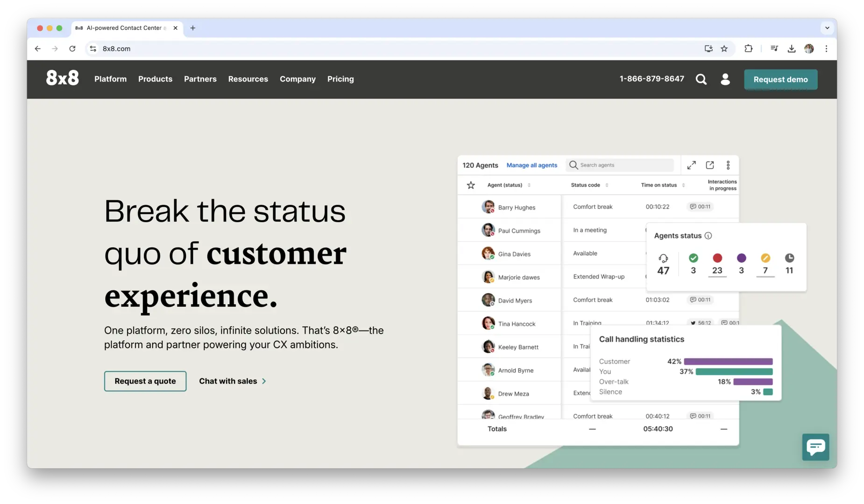
Task: Open the browser extensions puzzle icon
Action: pos(749,49)
